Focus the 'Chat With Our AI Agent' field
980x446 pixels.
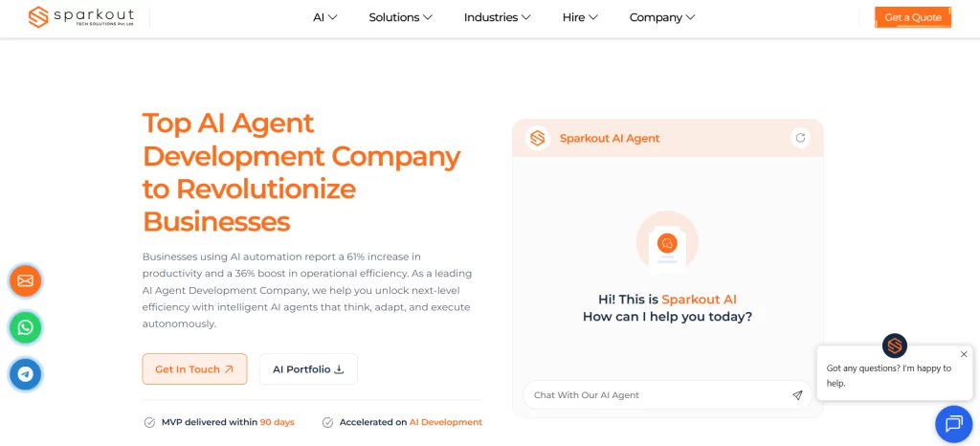[x=656, y=395]
